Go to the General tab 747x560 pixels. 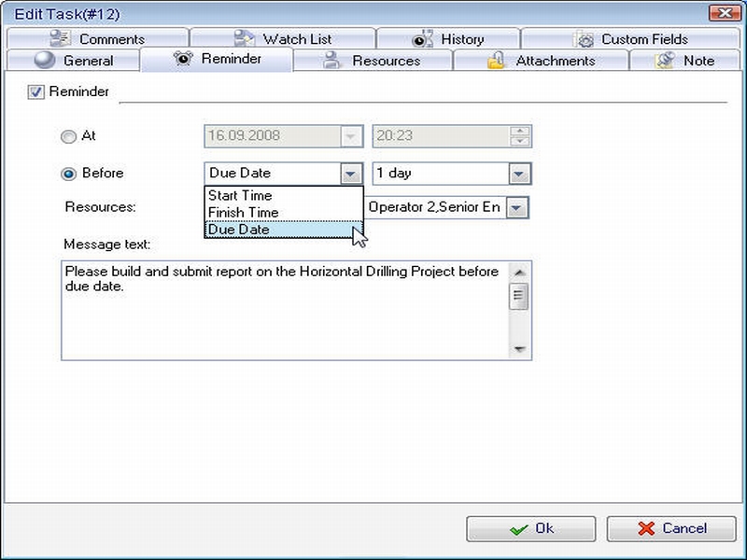pos(74,61)
